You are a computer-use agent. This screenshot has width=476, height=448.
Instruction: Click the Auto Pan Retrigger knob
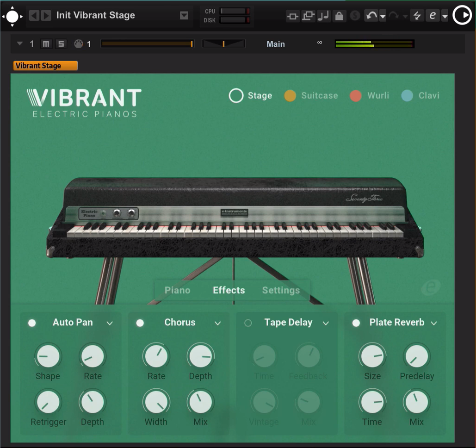[x=48, y=402]
